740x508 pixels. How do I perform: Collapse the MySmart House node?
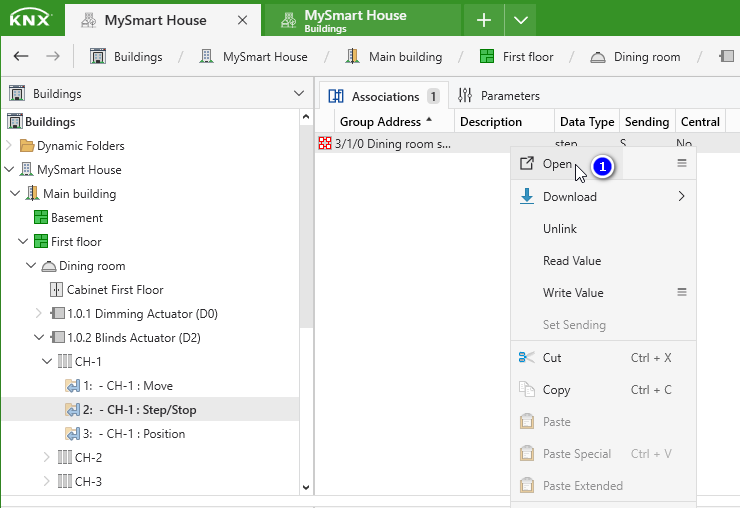click(x=9, y=169)
